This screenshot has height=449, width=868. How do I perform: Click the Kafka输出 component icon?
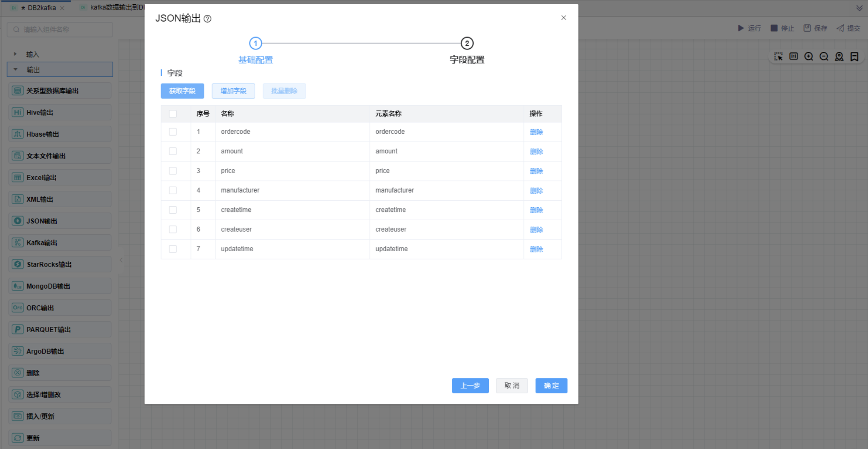coord(17,242)
